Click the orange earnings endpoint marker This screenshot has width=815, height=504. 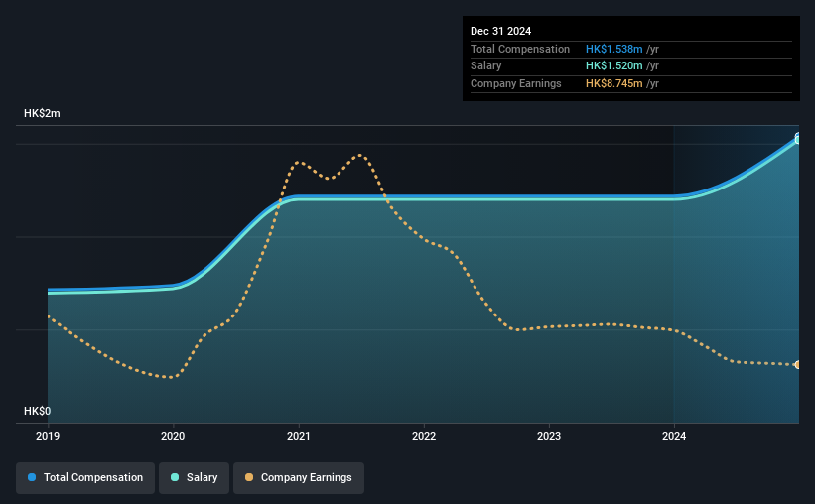tap(798, 365)
